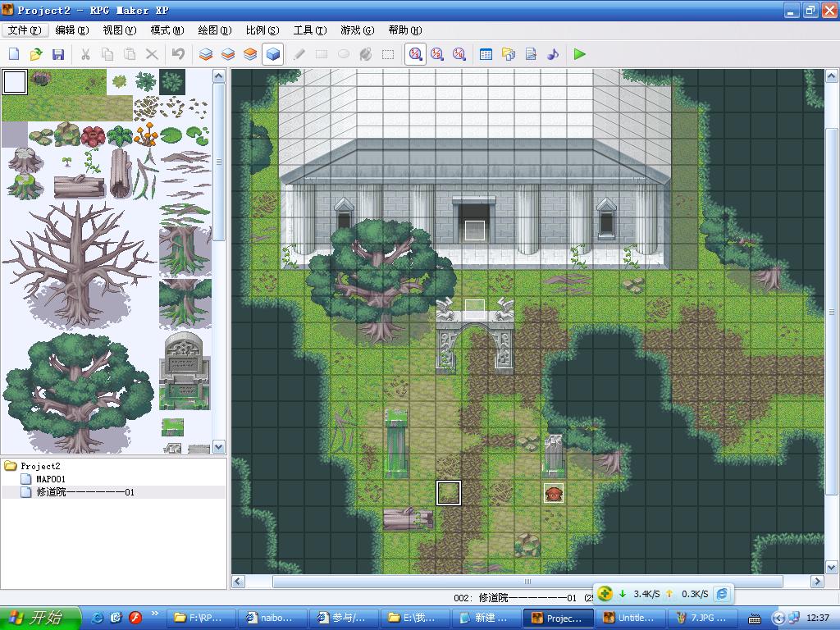The width and height of the screenshot is (840, 630).
Task: Undo the last map edit
Action: 178,54
